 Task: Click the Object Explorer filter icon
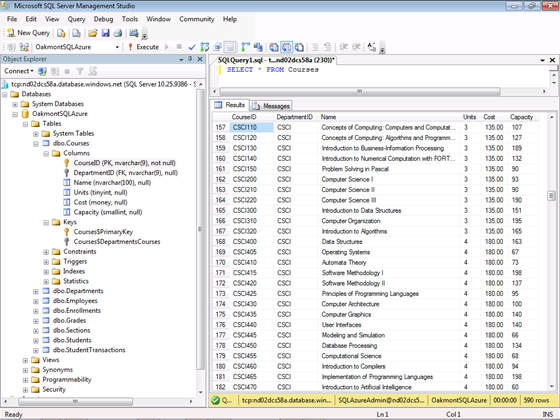coord(80,71)
